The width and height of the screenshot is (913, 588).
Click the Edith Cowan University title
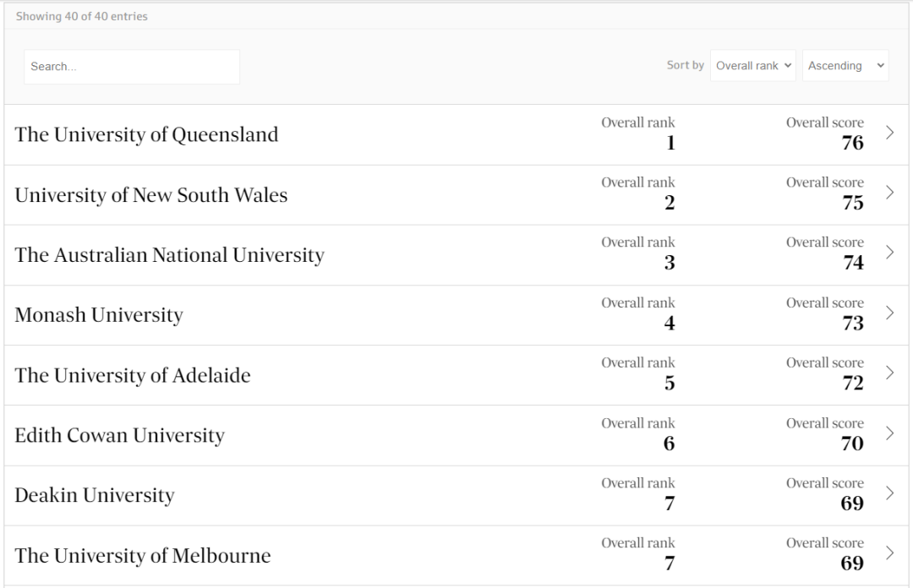point(119,436)
